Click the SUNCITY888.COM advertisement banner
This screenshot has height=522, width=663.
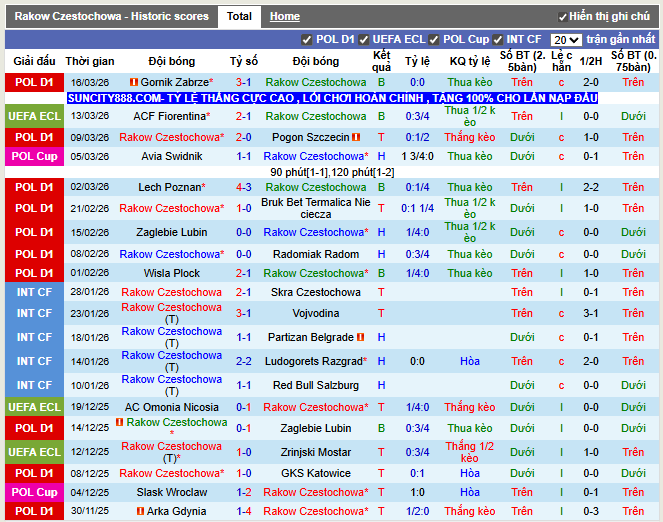click(332, 98)
